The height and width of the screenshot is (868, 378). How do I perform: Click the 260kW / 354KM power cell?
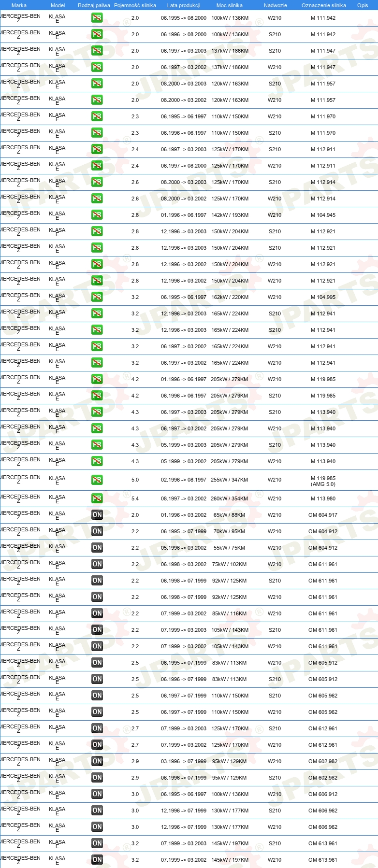pyautogui.click(x=230, y=499)
